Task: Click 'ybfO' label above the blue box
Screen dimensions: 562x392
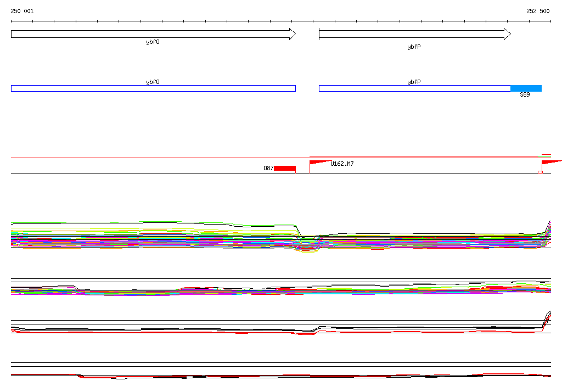Action: coord(153,82)
